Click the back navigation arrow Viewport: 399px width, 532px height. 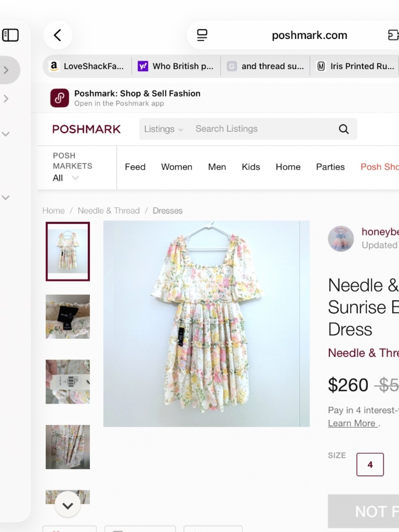coord(58,35)
